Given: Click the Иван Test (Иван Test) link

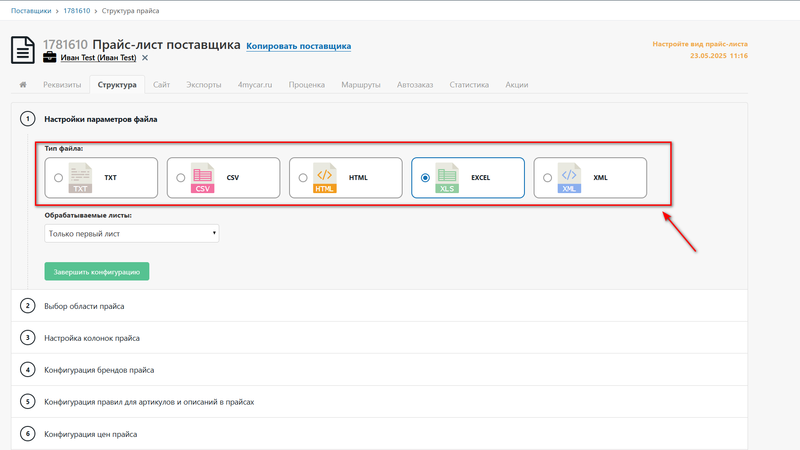Looking at the screenshot, I should pyautogui.click(x=98, y=58).
